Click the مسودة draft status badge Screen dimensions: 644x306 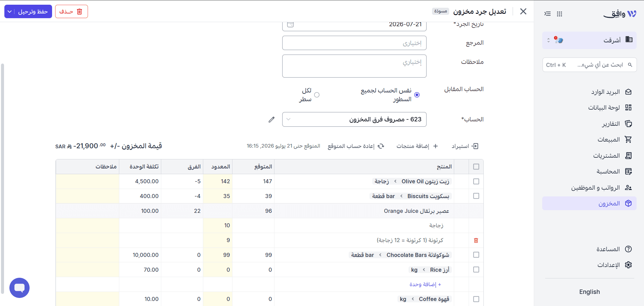pos(440,11)
